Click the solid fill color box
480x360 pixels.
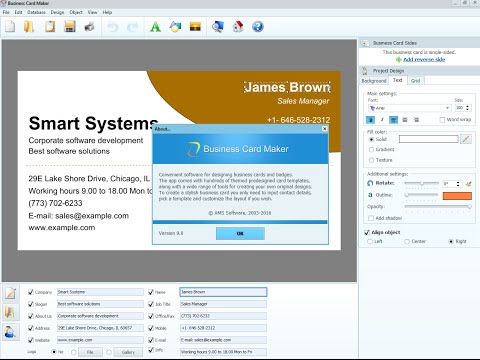(428, 139)
